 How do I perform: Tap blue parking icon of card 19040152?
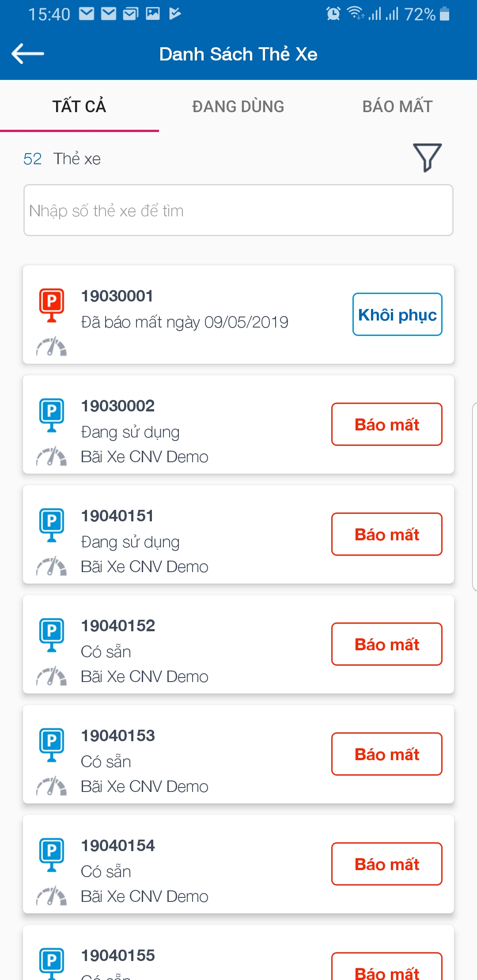tap(52, 634)
